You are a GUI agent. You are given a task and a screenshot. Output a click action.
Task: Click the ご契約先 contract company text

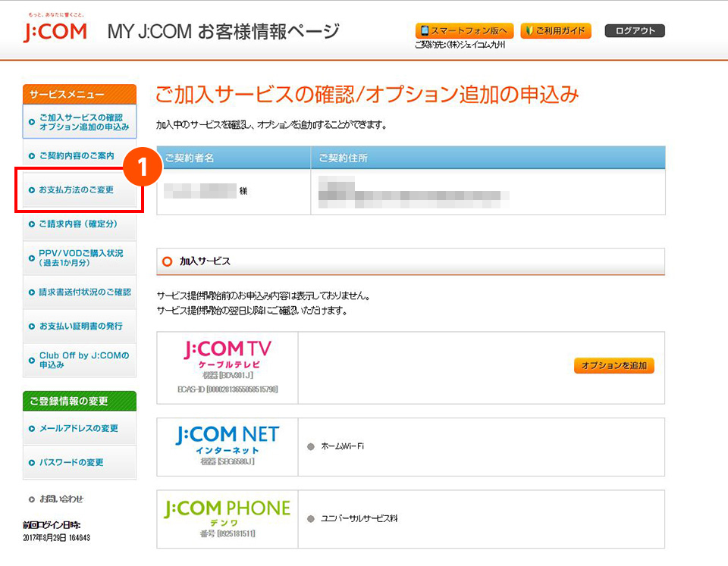coord(460,45)
